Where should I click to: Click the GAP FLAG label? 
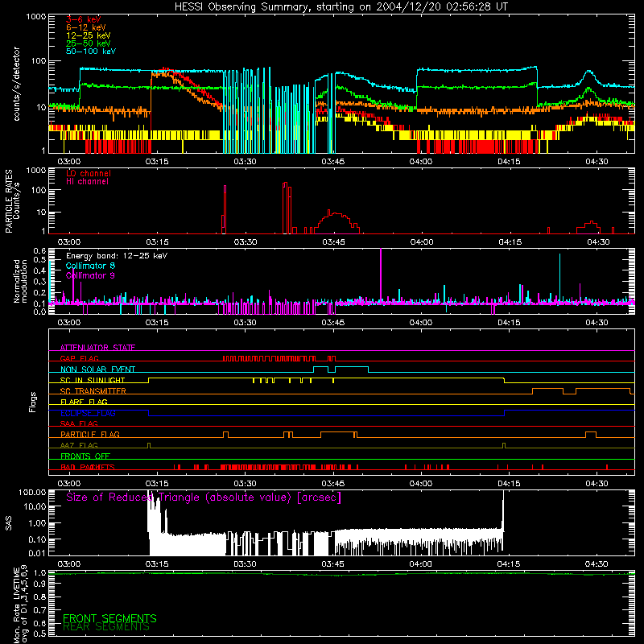(x=79, y=358)
